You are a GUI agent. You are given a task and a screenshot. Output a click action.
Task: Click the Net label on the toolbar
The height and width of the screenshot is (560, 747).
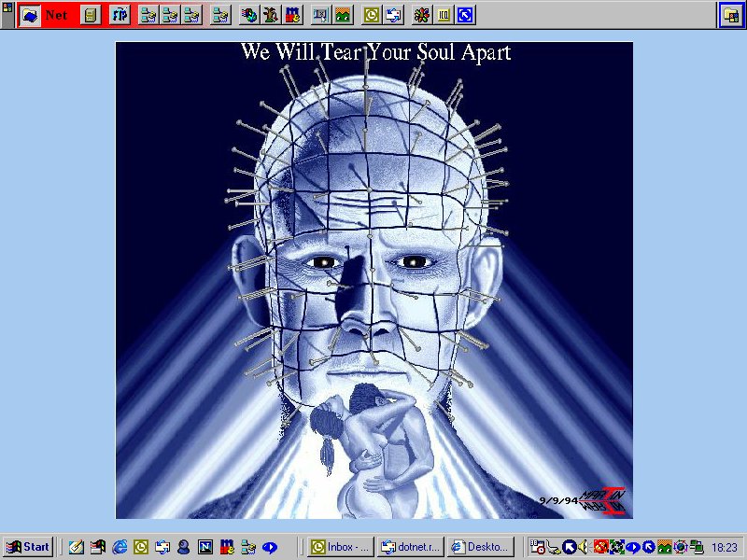click(56, 15)
